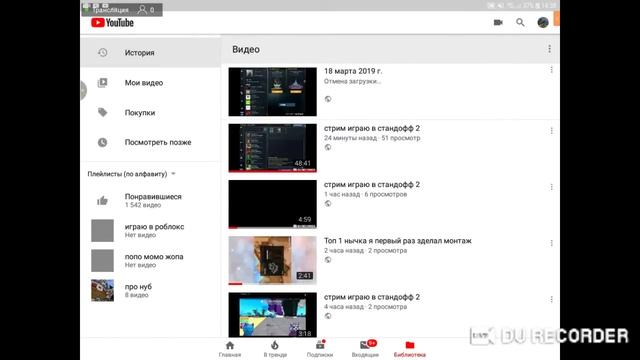Open История in the sidebar
The image size is (640, 360).
[x=151, y=52]
